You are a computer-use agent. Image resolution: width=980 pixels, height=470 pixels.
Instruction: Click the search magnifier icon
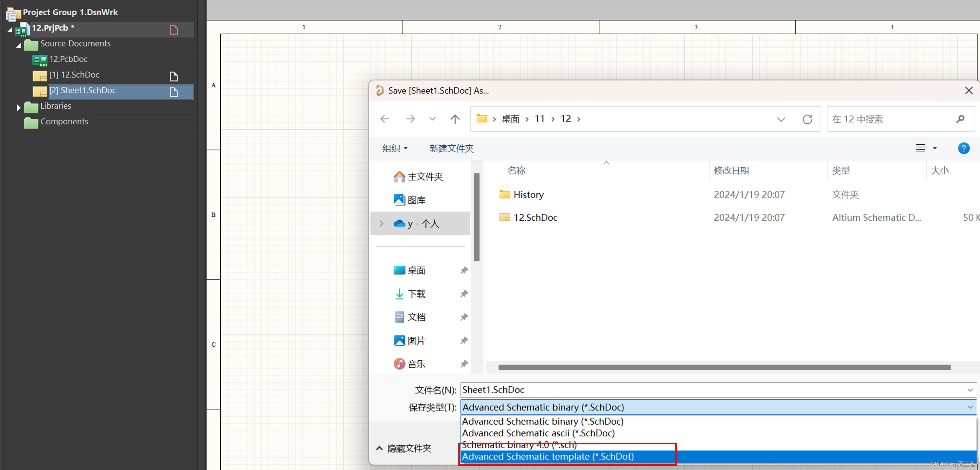click(x=960, y=119)
